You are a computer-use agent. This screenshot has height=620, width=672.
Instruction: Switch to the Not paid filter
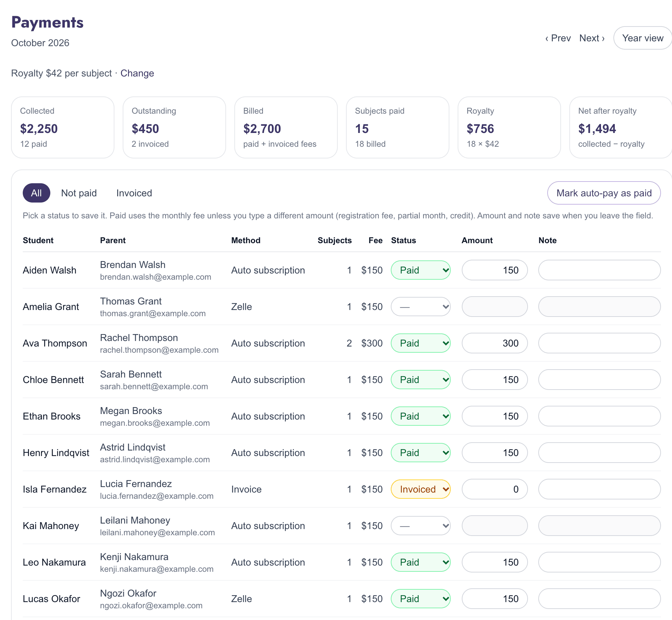coord(79,193)
